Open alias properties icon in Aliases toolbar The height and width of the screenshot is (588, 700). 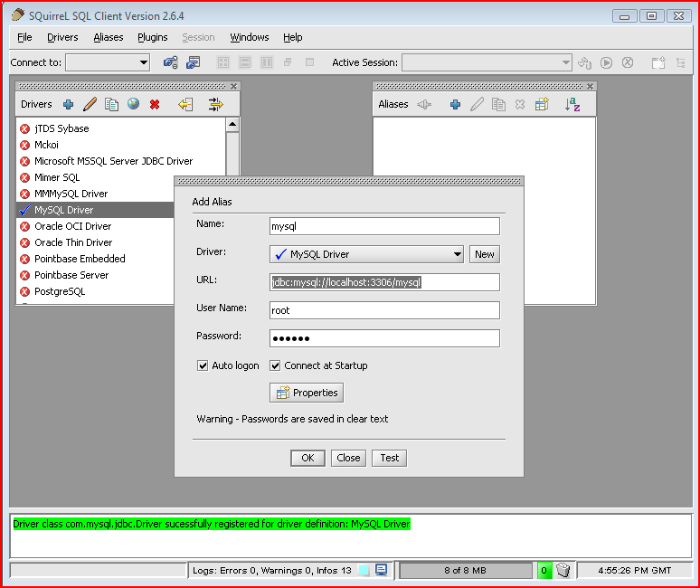[x=542, y=104]
